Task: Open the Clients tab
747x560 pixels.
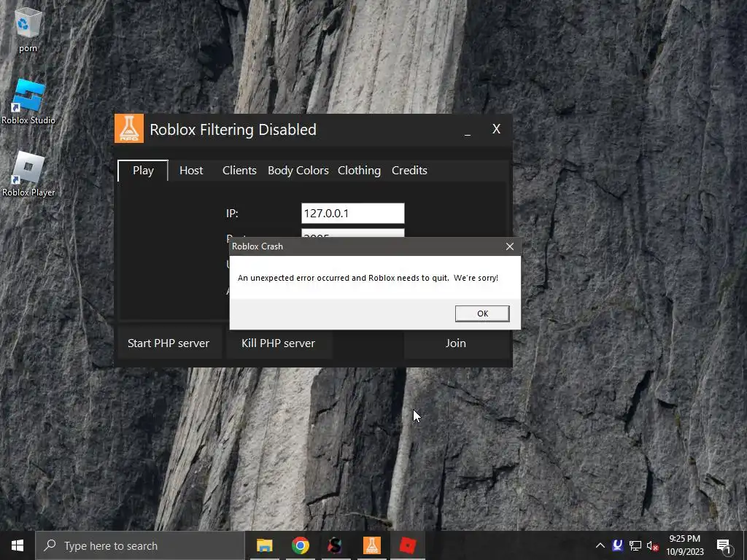Action: click(x=239, y=171)
